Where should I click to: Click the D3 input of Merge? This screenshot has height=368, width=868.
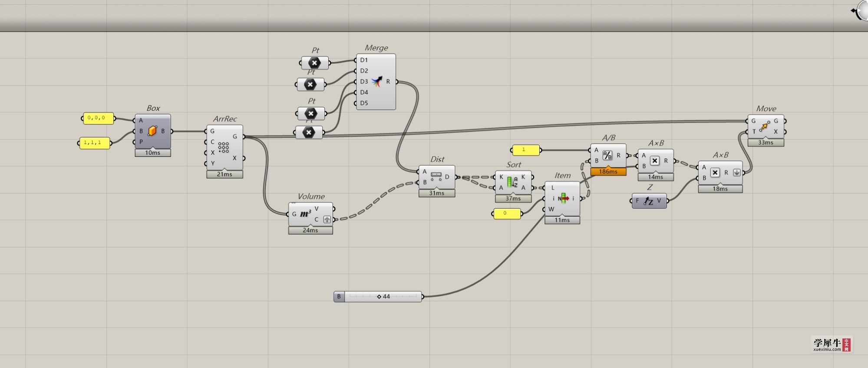363,82
